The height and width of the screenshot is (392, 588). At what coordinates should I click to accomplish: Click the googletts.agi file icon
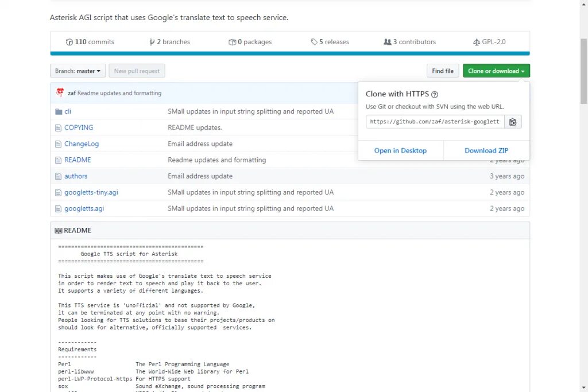[58, 209]
